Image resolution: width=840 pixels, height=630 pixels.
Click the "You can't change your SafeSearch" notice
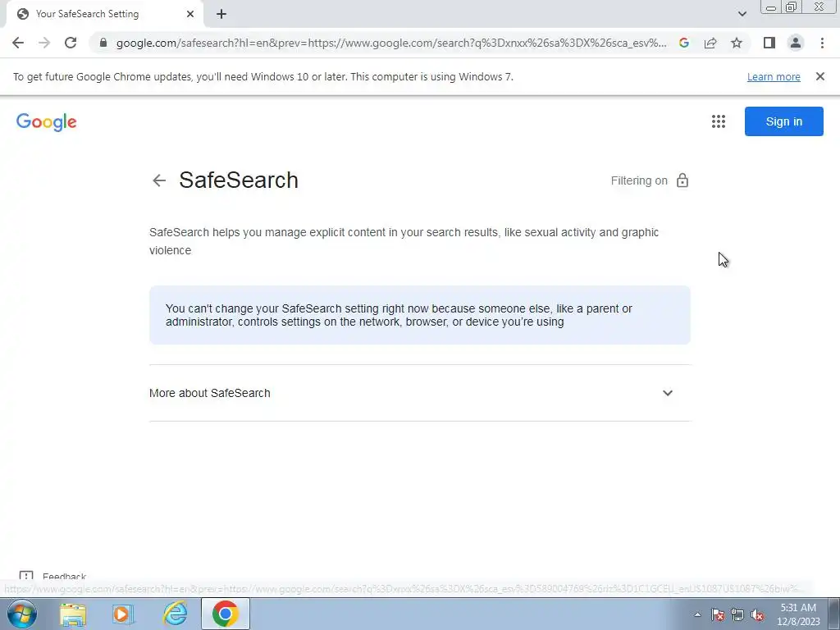[419, 315]
